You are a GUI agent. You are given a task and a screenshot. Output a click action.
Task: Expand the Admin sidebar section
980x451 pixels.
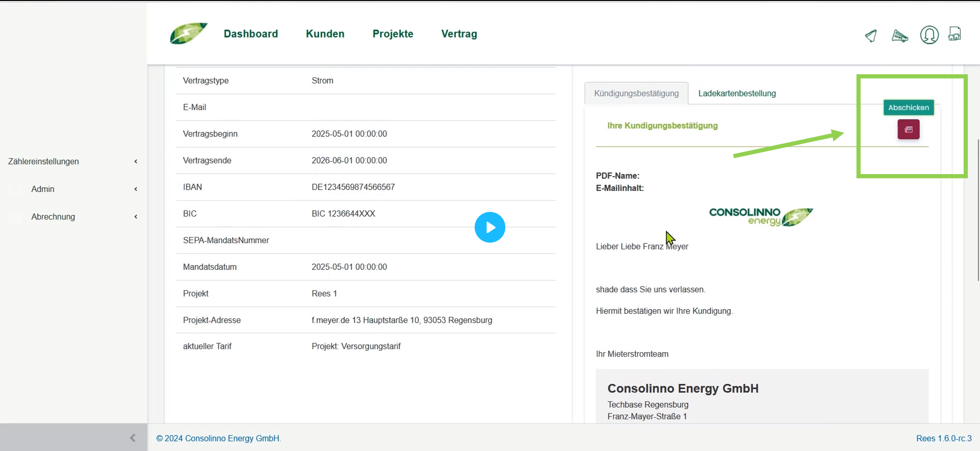pyautogui.click(x=42, y=189)
